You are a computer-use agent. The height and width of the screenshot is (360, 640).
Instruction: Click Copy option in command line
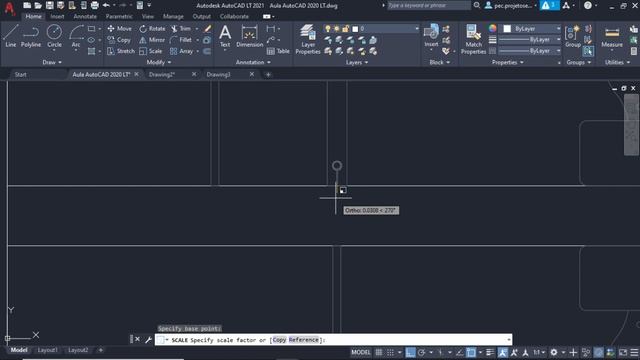(280, 340)
